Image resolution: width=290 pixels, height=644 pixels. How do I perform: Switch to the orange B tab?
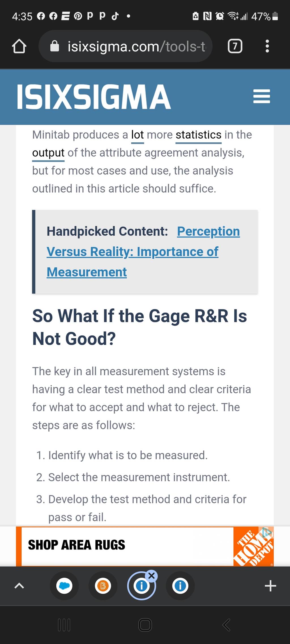tap(103, 585)
